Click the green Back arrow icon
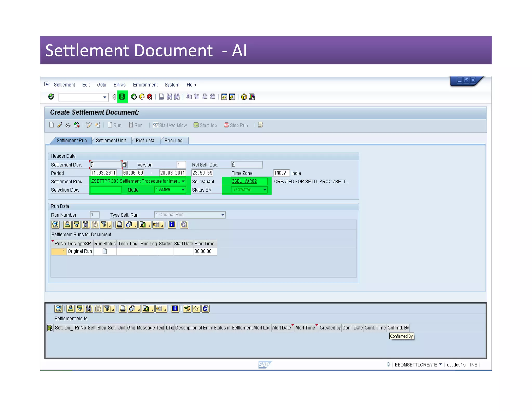Screen dimensions: 532x411 click(x=134, y=97)
